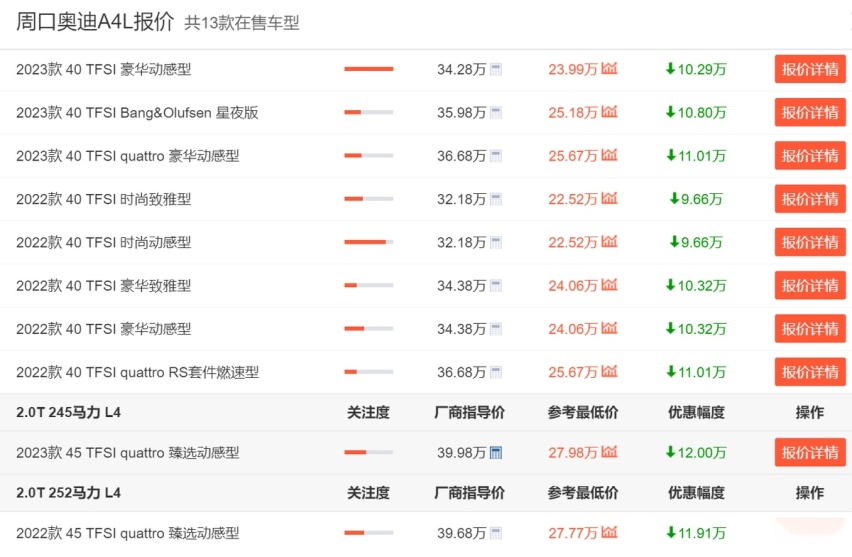Select 2023款 40 TFSI quattro 豪华动感型 link
The width and height of the screenshot is (852, 557).
coord(128,156)
